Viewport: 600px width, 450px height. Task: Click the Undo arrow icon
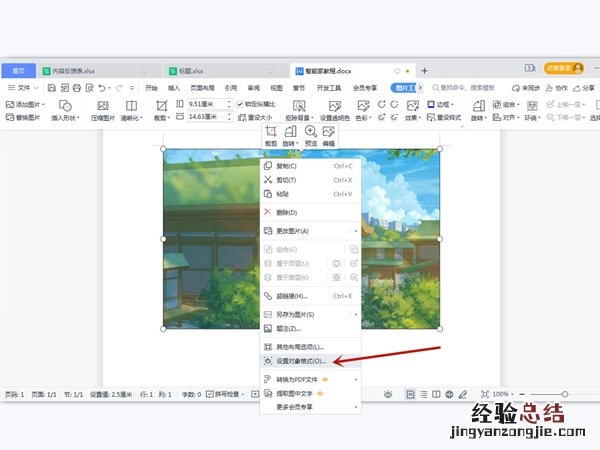[102, 88]
